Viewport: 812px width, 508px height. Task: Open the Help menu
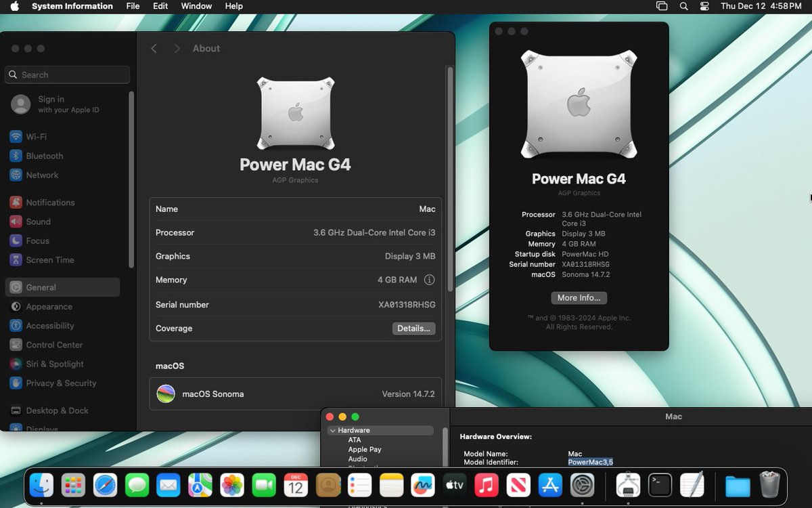(x=233, y=6)
